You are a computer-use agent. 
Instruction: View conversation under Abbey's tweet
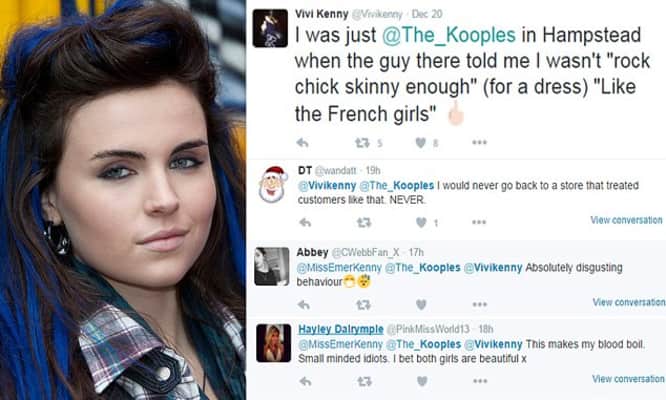pyautogui.click(x=629, y=302)
